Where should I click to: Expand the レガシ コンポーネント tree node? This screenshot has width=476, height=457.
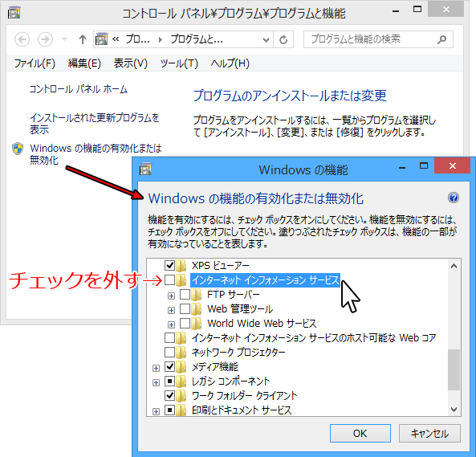pos(156,382)
